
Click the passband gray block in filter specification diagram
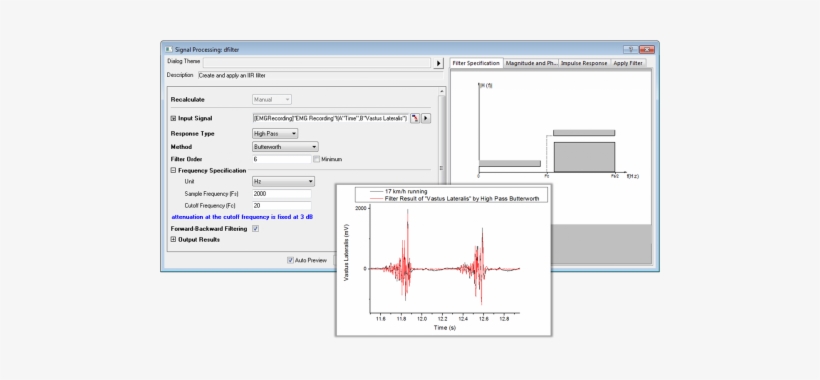(584, 157)
